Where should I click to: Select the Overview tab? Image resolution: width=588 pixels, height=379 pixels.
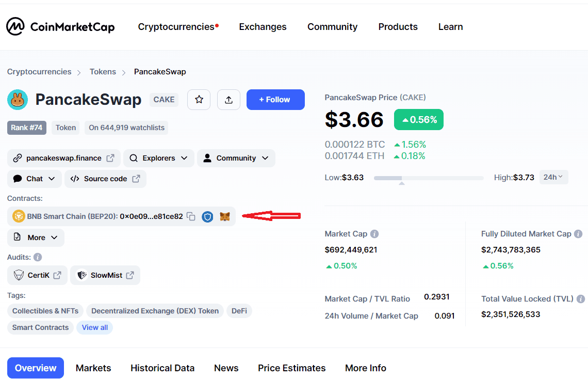coord(36,368)
